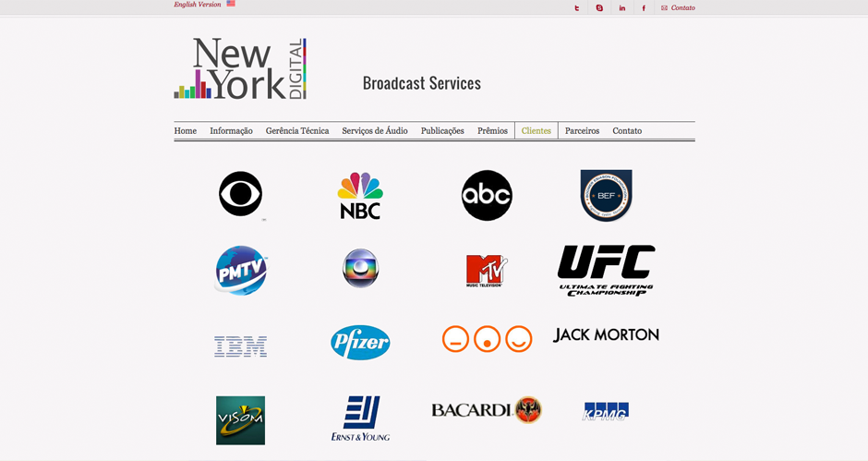This screenshot has width=868, height=461.
Task: Open the Prêmios menu item
Action: click(x=493, y=131)
